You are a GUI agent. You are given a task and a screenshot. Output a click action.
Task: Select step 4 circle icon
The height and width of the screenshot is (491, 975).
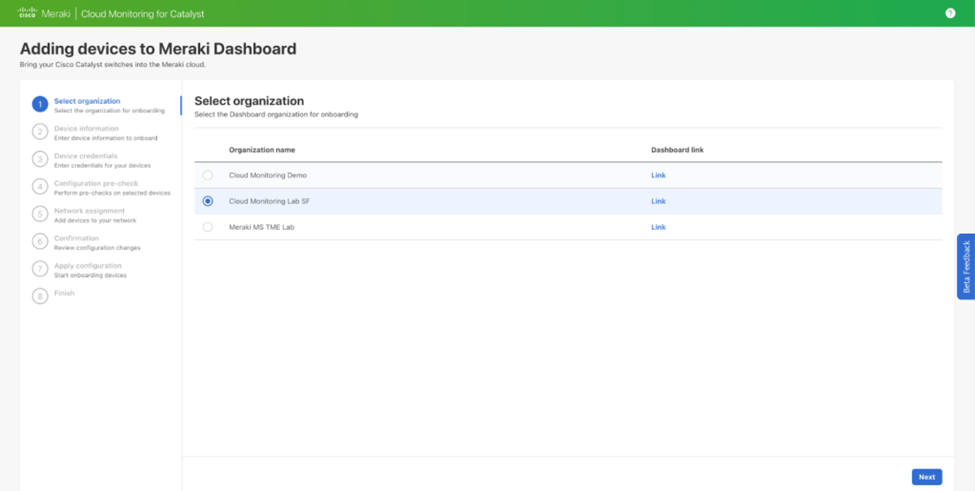[x=40, y=186]
